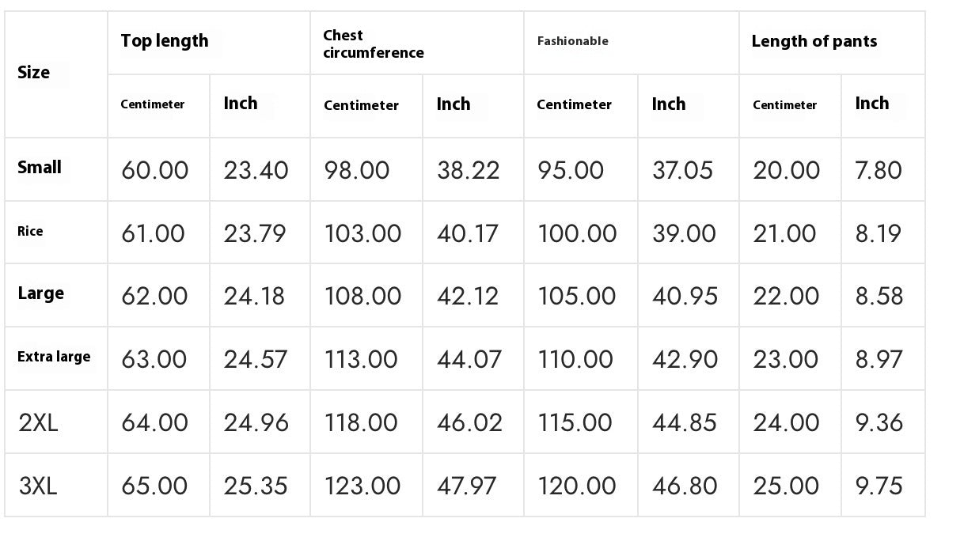Click the Chest circumference header
This screenshot has width=964, height=560.
[373, 44]
